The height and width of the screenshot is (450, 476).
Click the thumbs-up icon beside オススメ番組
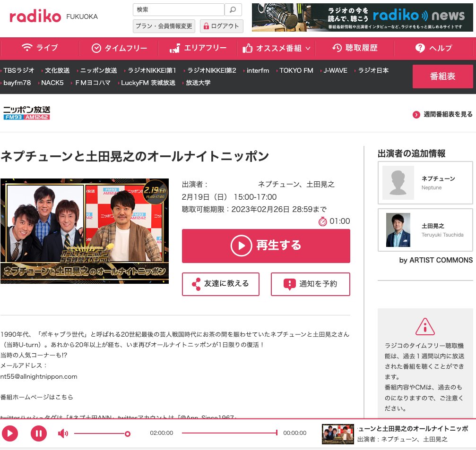coord(248,48)
